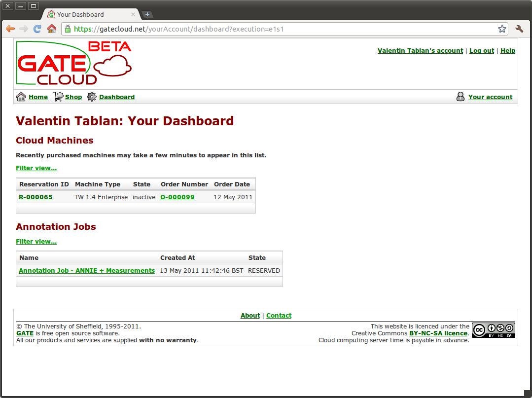Click the gear icon beside Dashboard

pyautogui.click(x=92, y=97)
